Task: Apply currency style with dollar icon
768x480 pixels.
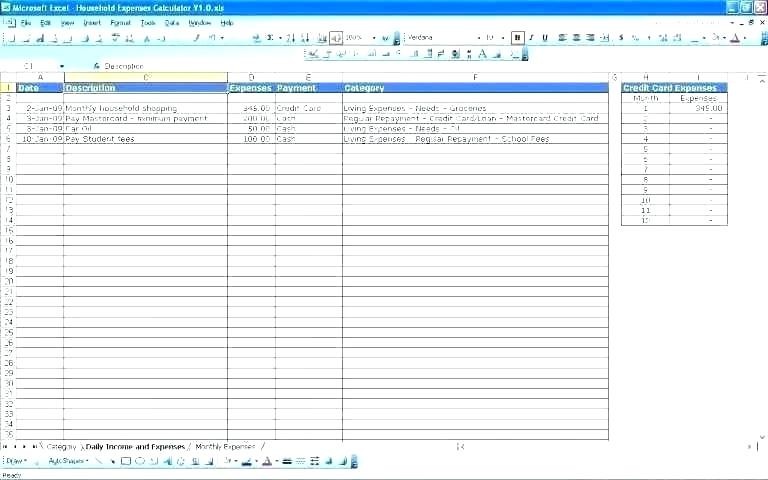Action: coord(621,38)
